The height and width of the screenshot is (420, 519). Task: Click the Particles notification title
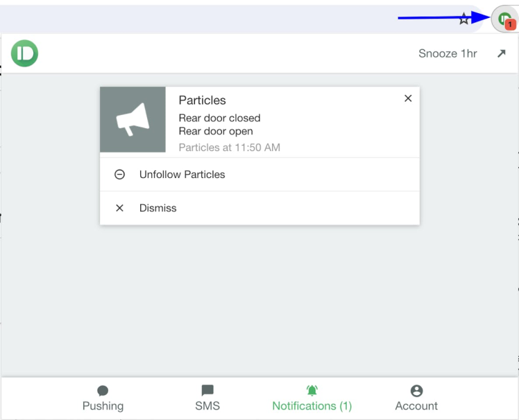(203, 100)
